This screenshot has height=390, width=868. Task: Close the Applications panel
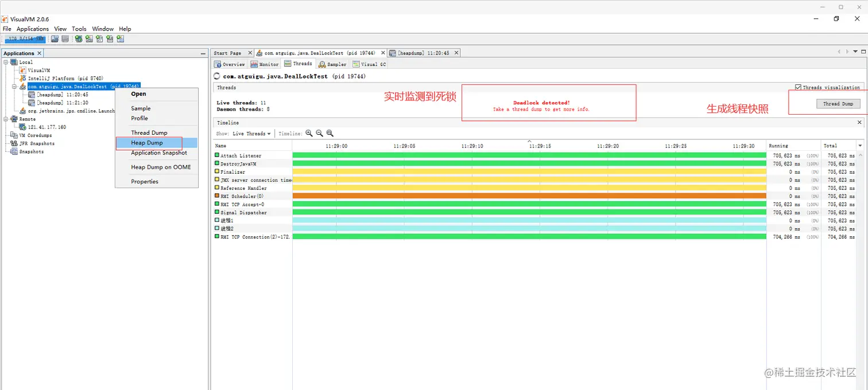tap(40, 53)
